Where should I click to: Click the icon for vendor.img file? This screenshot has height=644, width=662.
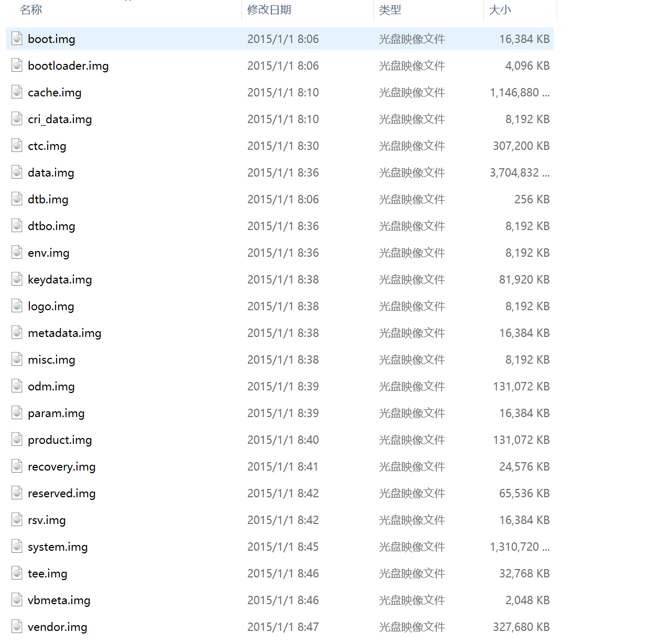[17, 627]
